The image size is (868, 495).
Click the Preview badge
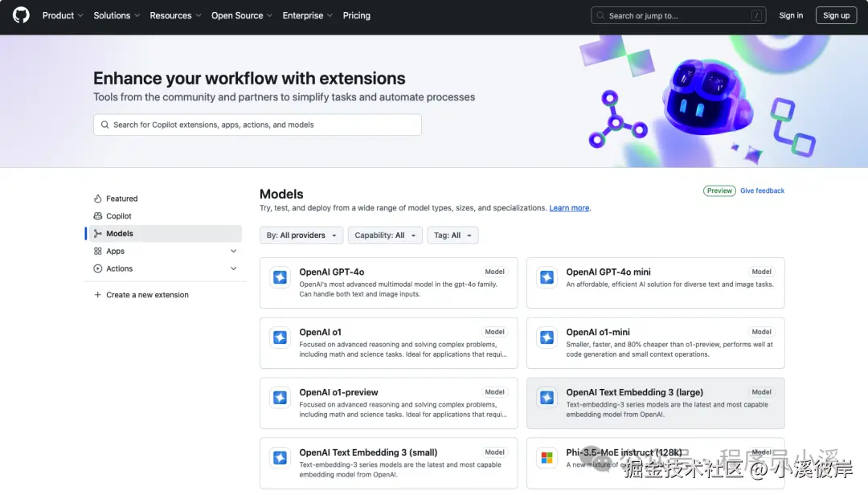click(x=719, y=190)
